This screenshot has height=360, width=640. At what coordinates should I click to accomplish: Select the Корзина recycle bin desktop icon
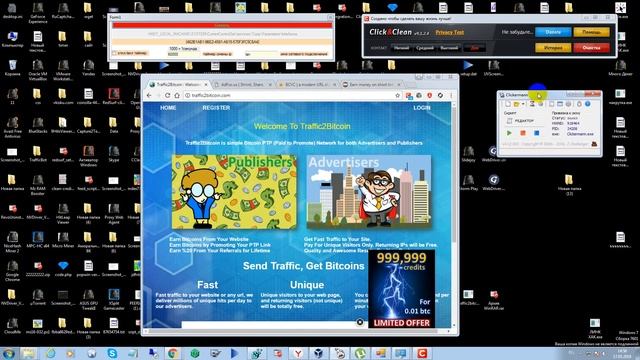(x=12, y=69)
